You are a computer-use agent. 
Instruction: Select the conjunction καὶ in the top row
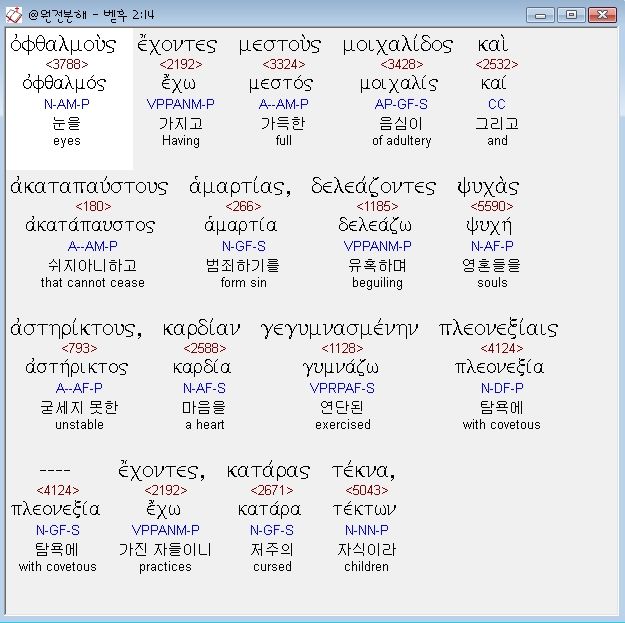click(x=493, y=45)
